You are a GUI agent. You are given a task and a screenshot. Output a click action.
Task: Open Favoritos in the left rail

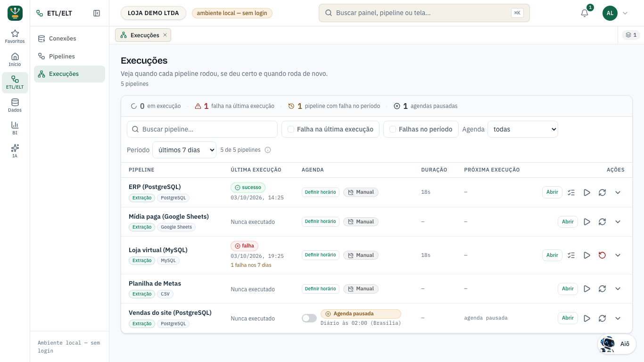(x=15, y=36)
